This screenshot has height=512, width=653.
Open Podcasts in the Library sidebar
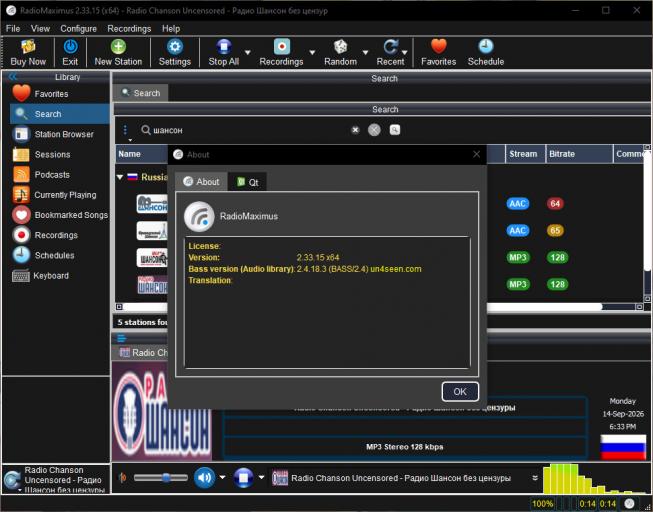(60, 175)
